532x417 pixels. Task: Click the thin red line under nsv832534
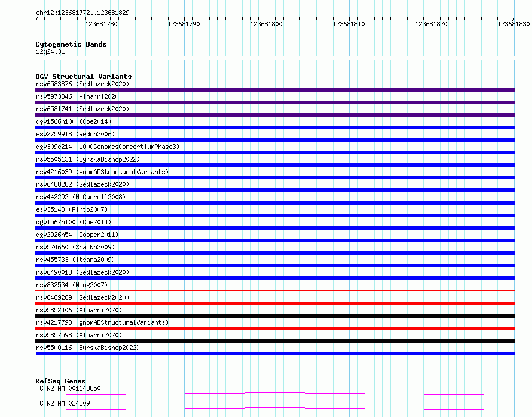click(x=275, y=291)
